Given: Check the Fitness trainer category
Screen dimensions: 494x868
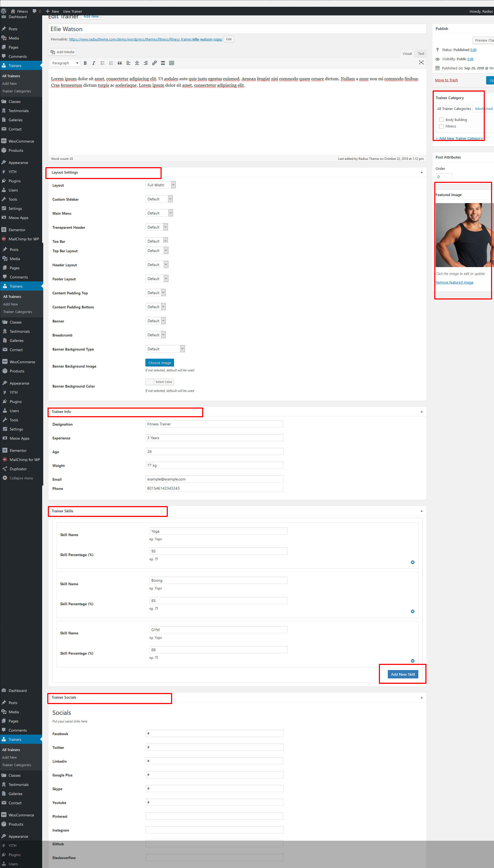Looking at the screenshot, I should [441, 126].
